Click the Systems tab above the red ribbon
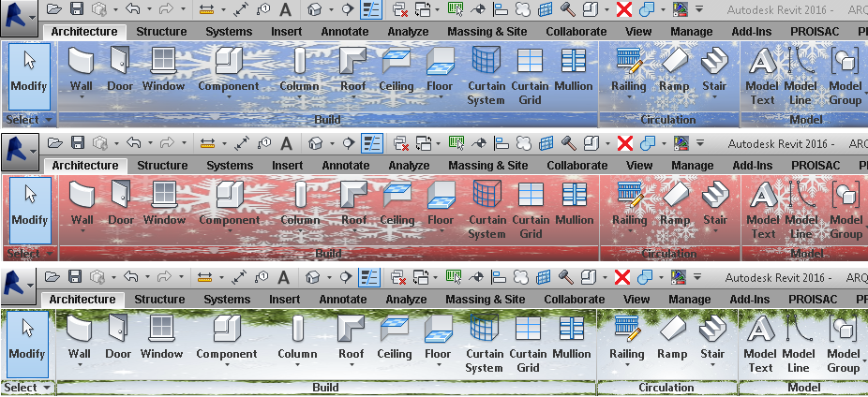The width and height of the screenshot is (868, 397). (x=229, y=166)
